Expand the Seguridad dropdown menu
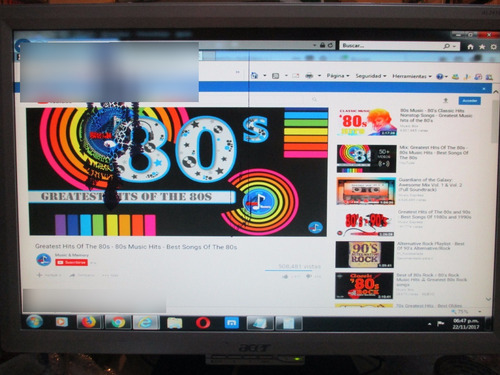This screenshot has height=375, width=500. click(371, 76)
